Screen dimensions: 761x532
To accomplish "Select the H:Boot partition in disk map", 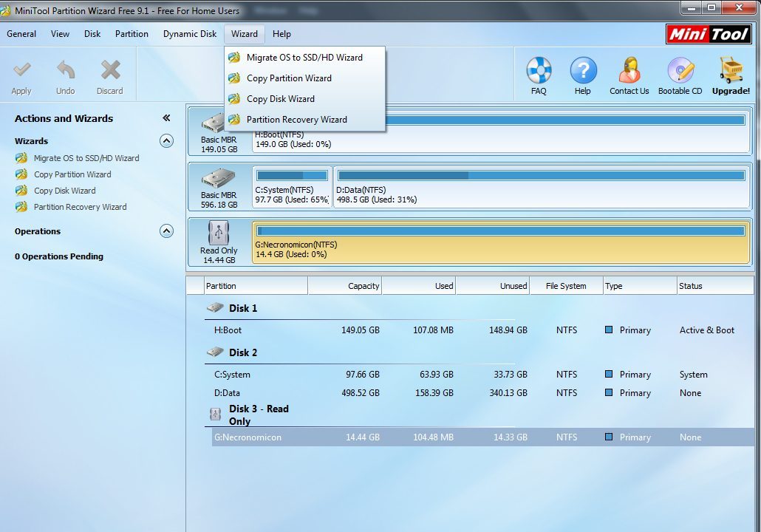I will tap(502, 132).
